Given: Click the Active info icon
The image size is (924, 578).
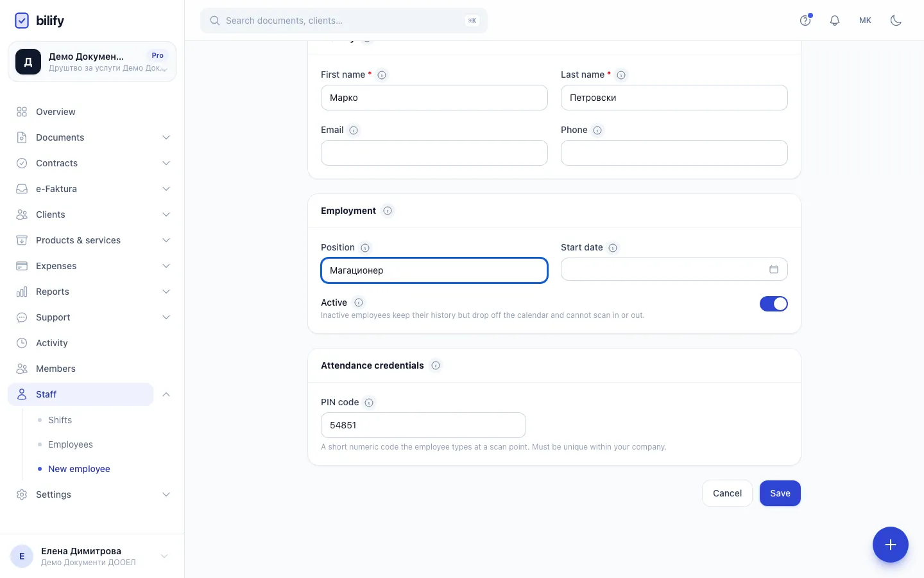Looking at the screenshot, I should point(359,302).
